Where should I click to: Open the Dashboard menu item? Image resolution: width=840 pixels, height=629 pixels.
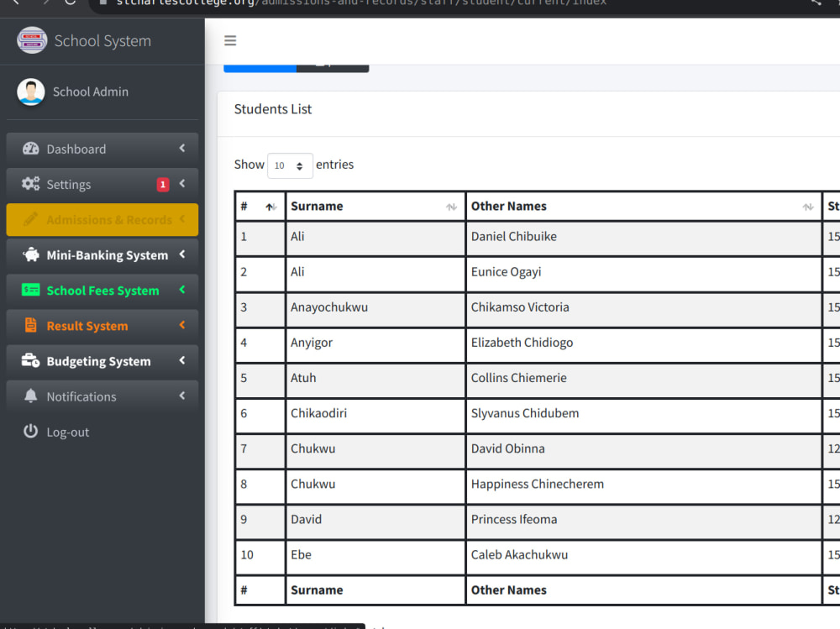click(x=102, y=149)
